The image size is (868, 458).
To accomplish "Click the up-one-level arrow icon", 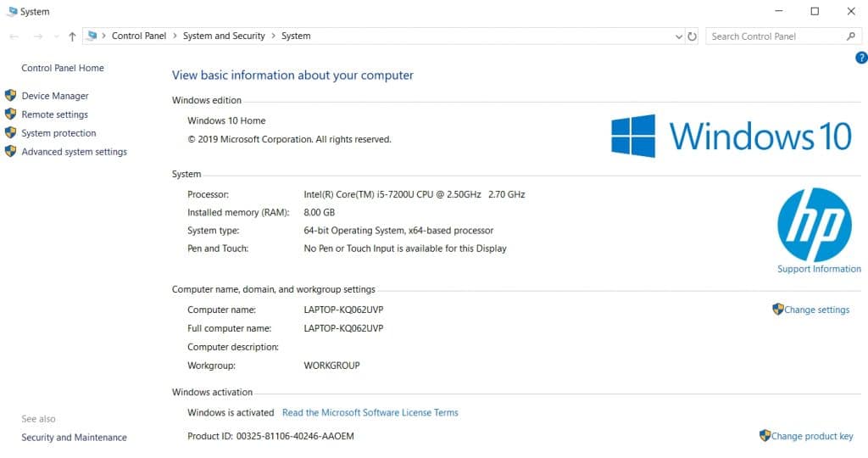I will point(72,36).
